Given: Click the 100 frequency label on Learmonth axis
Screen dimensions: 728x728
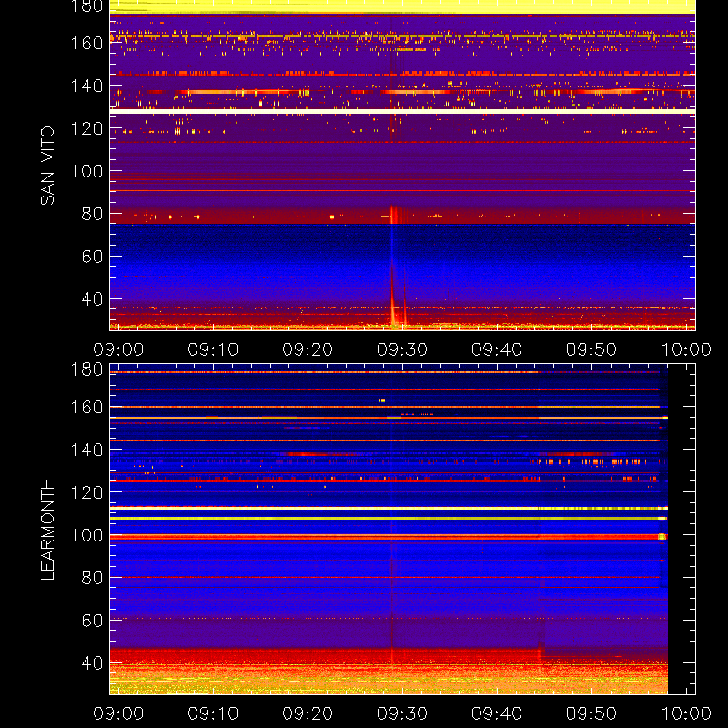Looking at the screenshot, I should [86, 535].
